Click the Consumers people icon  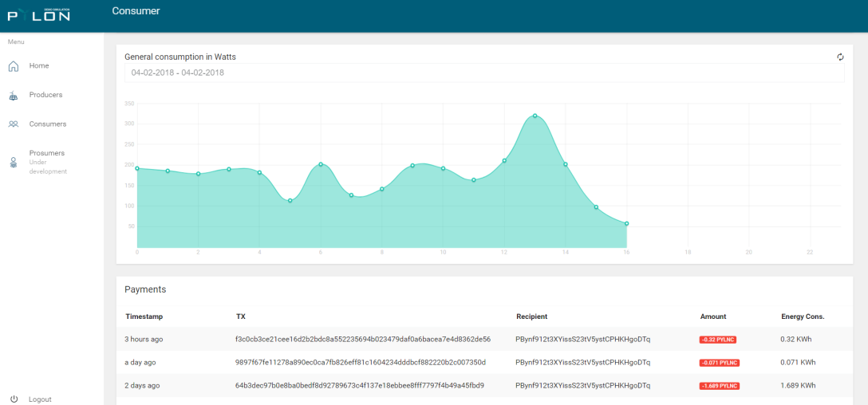coord(14,124)
